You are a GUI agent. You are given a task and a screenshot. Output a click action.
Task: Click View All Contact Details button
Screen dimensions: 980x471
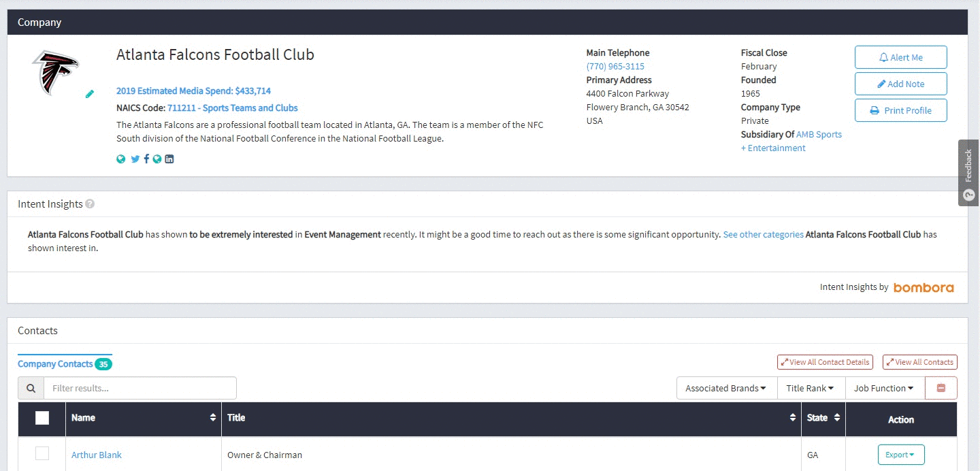[825, 362]
